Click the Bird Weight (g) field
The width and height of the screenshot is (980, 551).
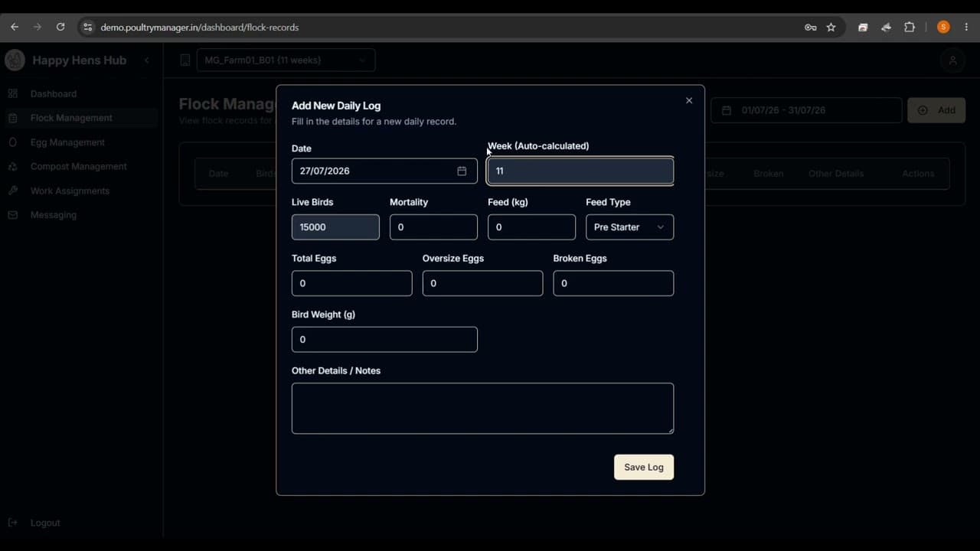click(x=384, y=340)
